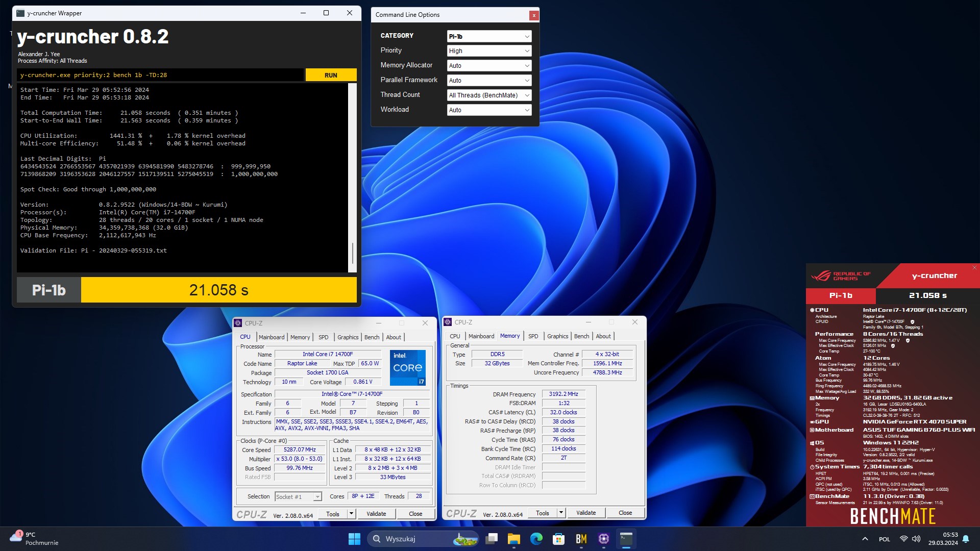
Task: Open Socket #1 selection dropdown in CPU-Z
Action: (298, 496)
